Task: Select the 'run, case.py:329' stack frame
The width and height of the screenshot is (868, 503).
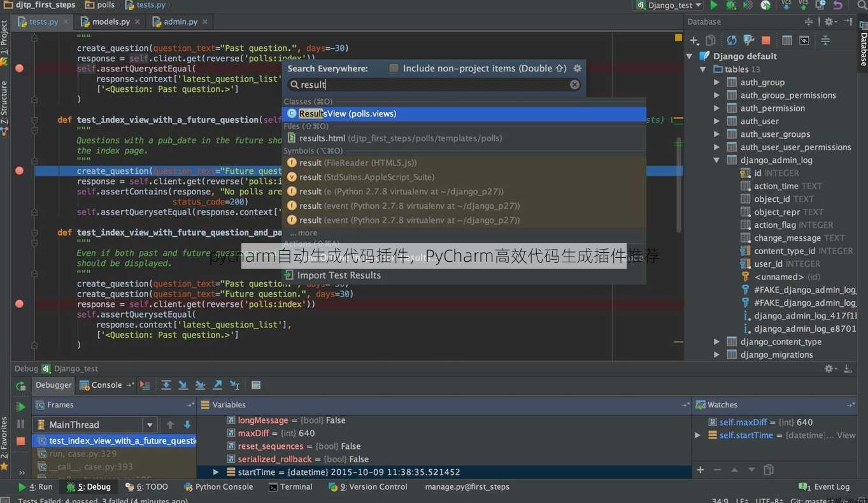Action: (115, 454)
